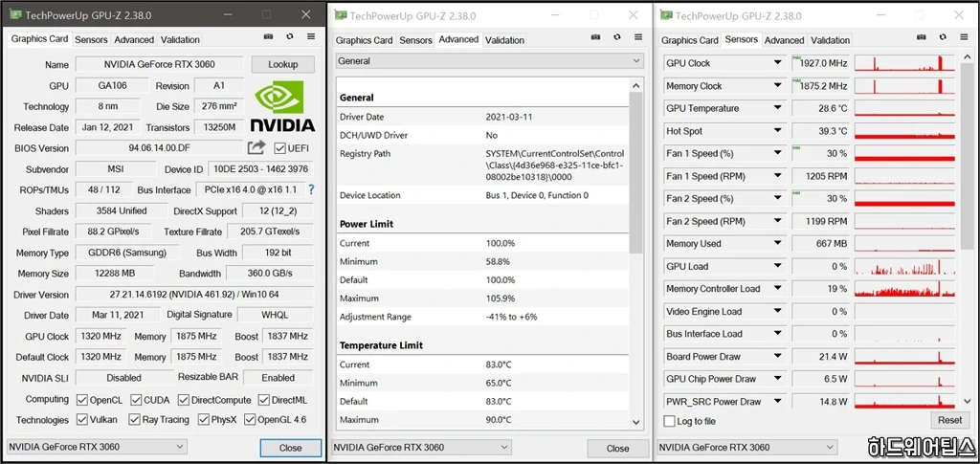
Task: Click Power Limit Maximum value 105.9%
Action: 501,298
